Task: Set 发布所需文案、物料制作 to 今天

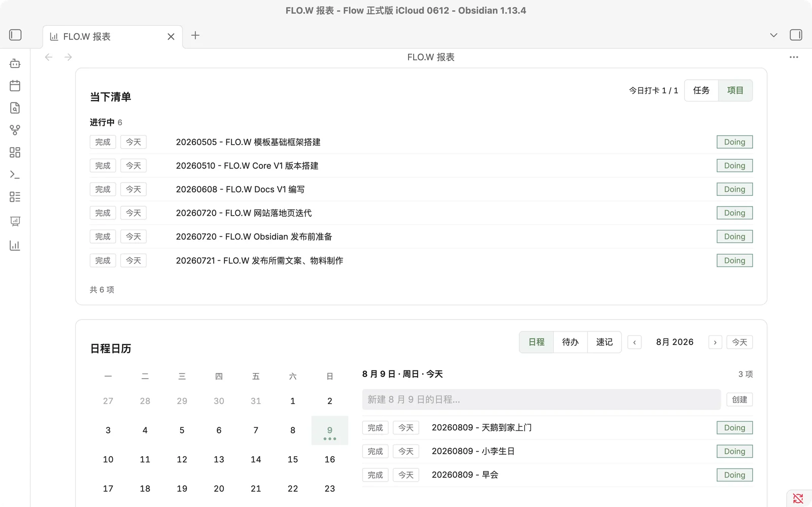Action: (x=133, y=260)
